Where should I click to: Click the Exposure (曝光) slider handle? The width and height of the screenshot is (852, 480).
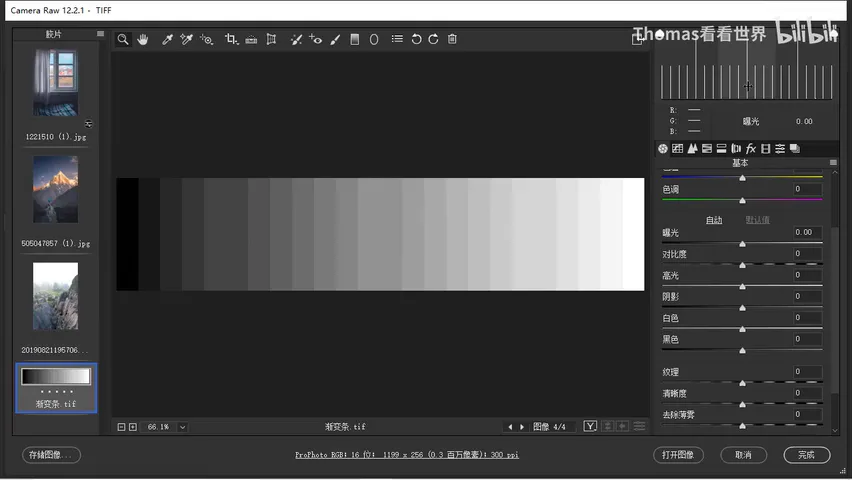[742, 244]
